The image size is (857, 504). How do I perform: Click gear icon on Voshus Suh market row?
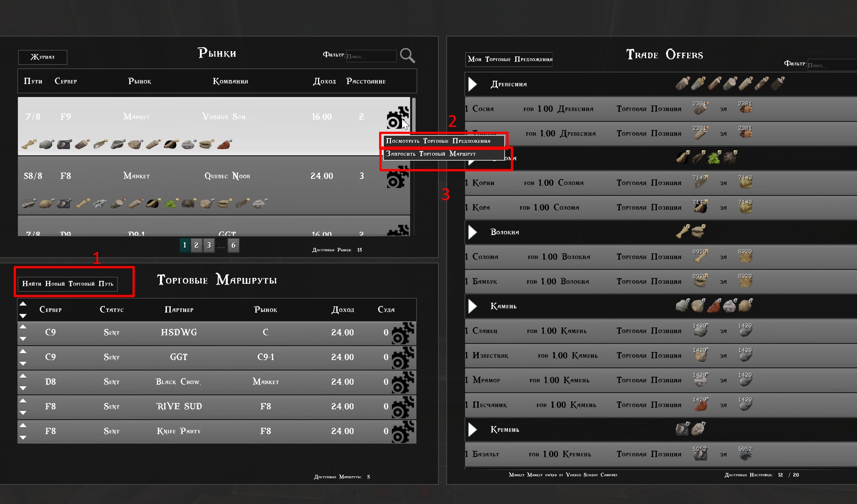click(397, 118)
